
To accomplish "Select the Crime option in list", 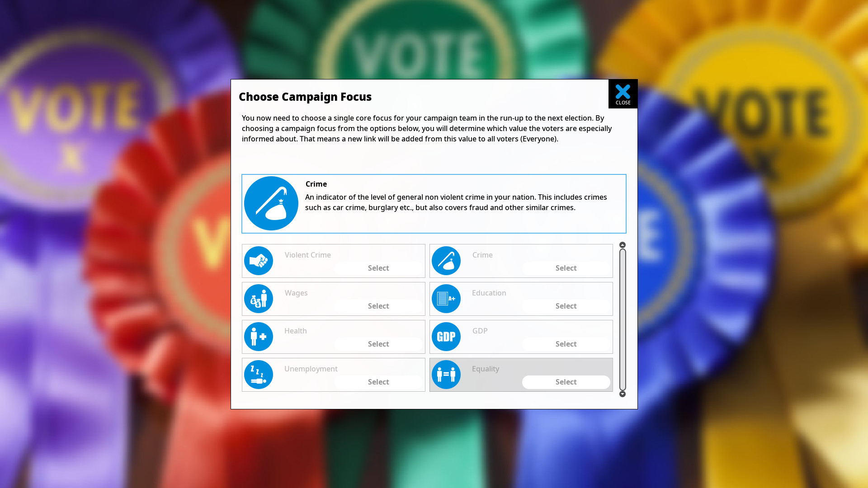I will tap(566, 267).
